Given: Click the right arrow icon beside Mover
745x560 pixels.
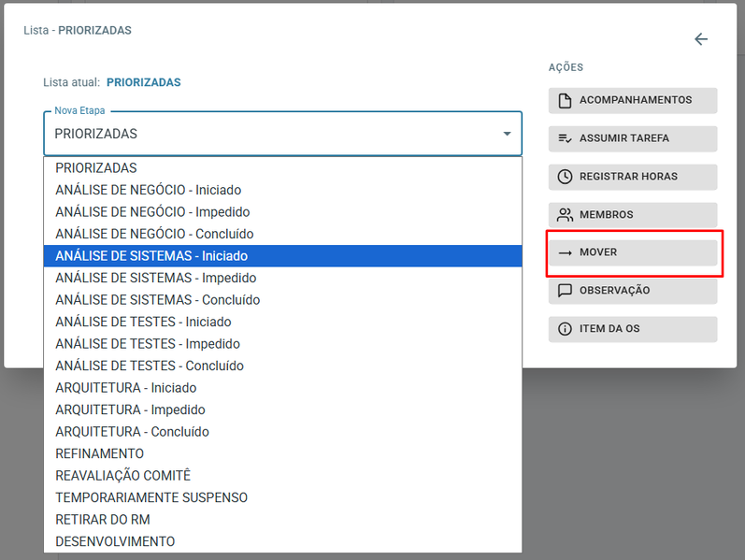Looking at the screenshot, I should click(x=565, y=253).
